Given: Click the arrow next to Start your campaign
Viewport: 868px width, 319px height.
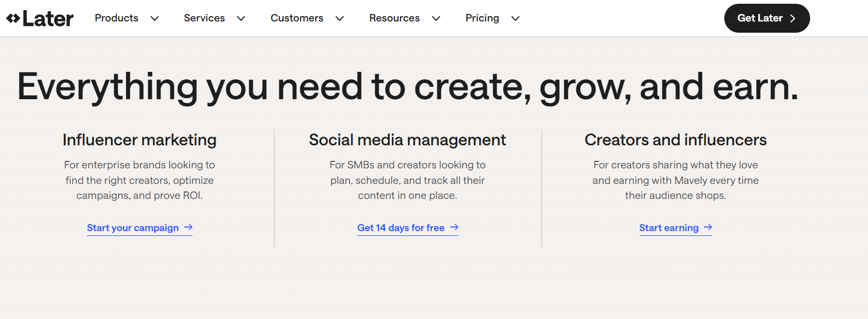Looking at the screenshot, I should (x=188, y=227).
